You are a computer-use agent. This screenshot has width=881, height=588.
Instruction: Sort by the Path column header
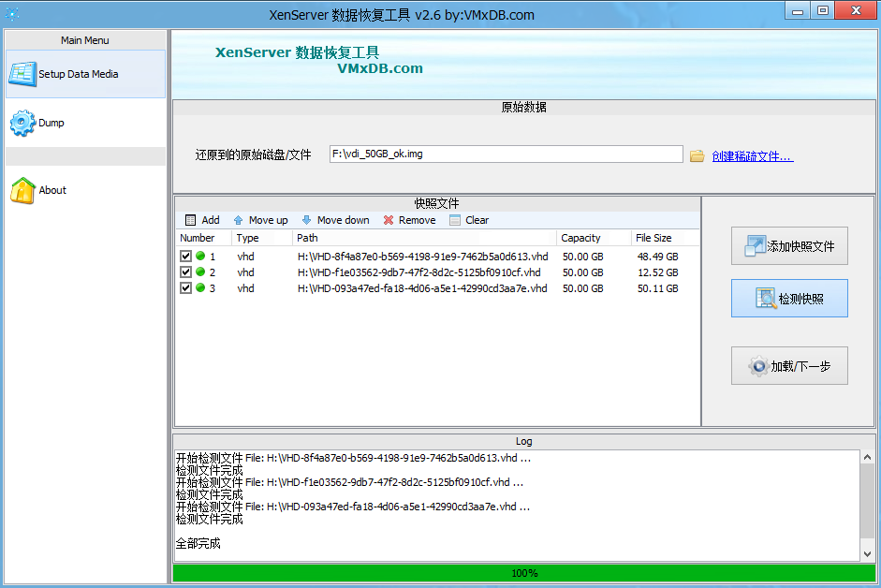tap(425, 238)
